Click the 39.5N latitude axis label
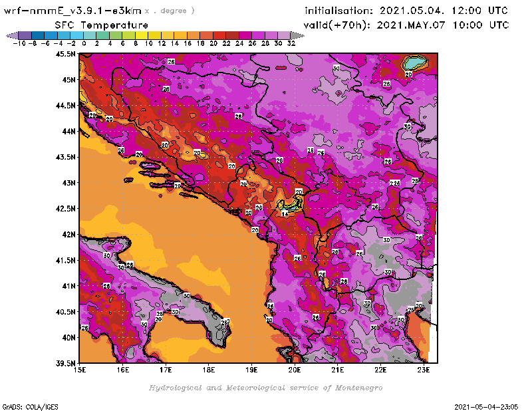 point(65,363)
